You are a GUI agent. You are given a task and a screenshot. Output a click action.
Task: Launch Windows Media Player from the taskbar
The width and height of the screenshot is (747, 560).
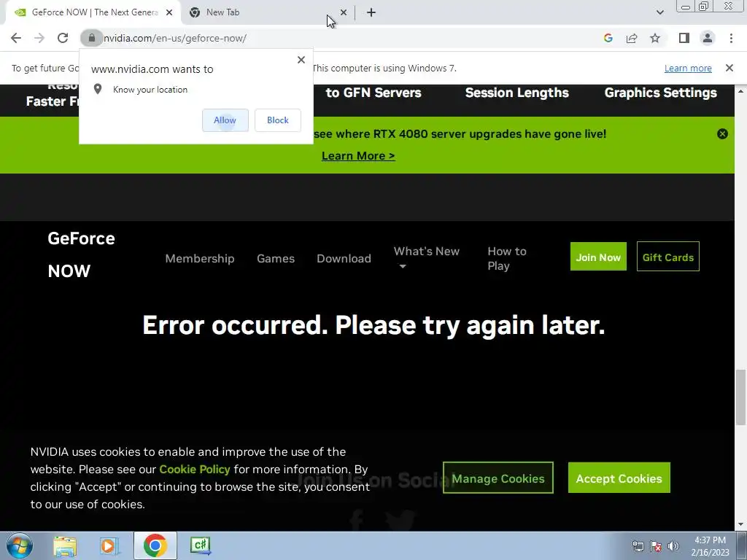click(109, 545)
